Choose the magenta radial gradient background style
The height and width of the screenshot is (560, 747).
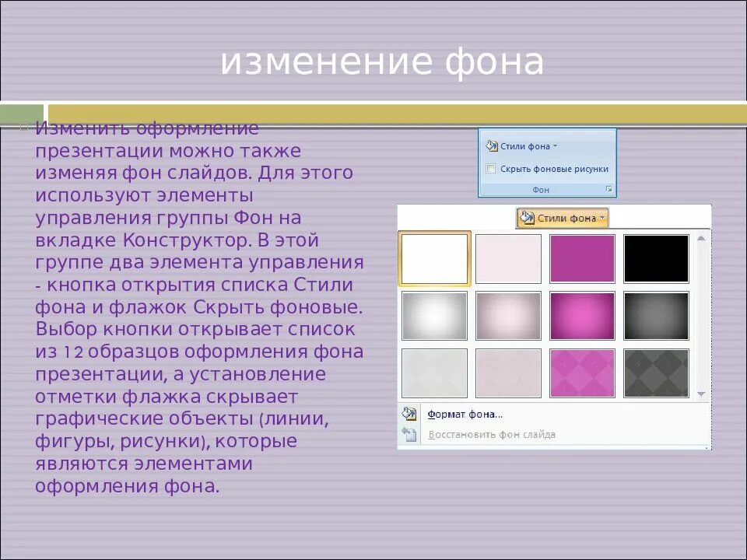[x=582, y=316]
